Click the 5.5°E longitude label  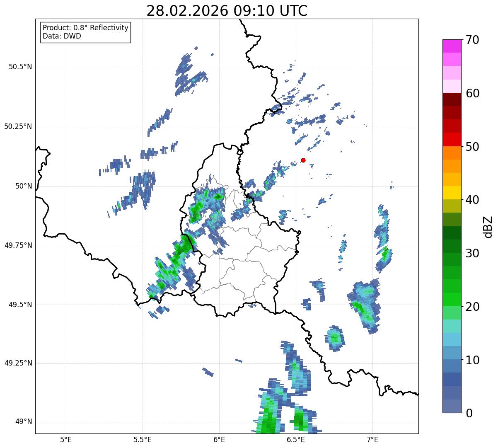(x=143, y=439)
